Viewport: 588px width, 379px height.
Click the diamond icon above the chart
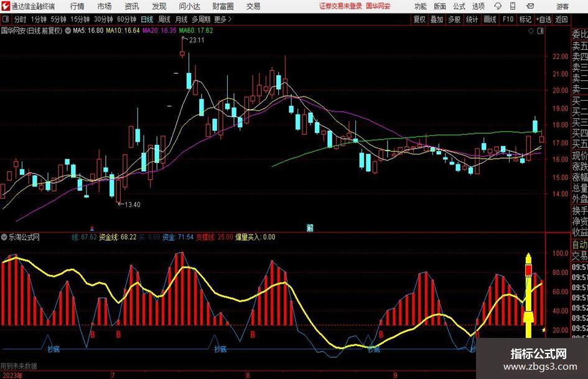click(x=531, y=31)
